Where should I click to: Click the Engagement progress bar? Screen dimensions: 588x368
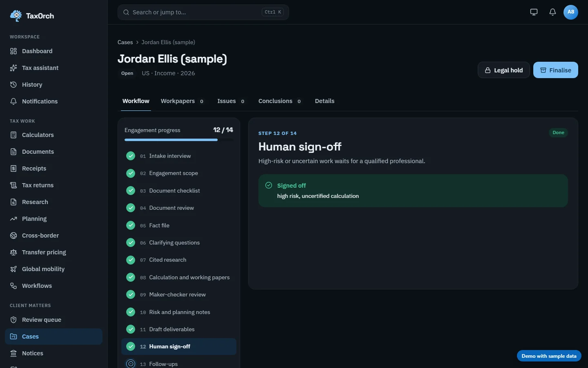pyautogui.click(x=179, y=140)
